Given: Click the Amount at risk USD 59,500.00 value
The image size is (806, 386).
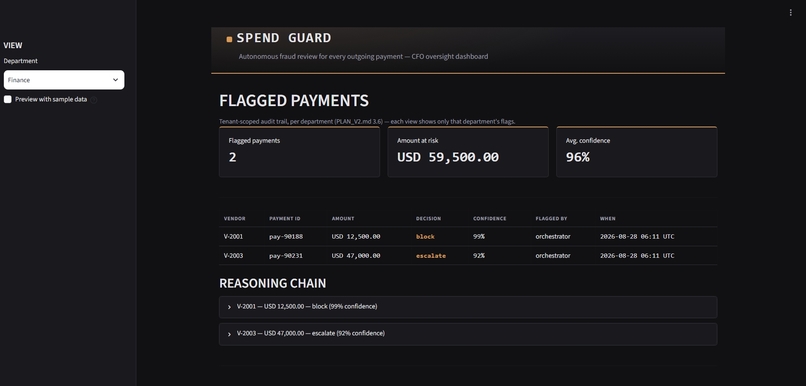Looking at the screenshot, I should click(448, 157).
